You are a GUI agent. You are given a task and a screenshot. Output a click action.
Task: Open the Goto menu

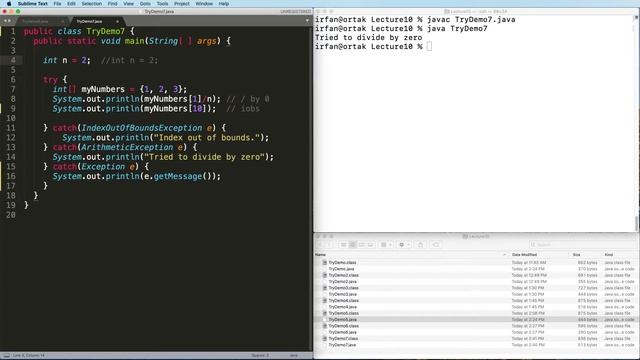coord(145,4)
